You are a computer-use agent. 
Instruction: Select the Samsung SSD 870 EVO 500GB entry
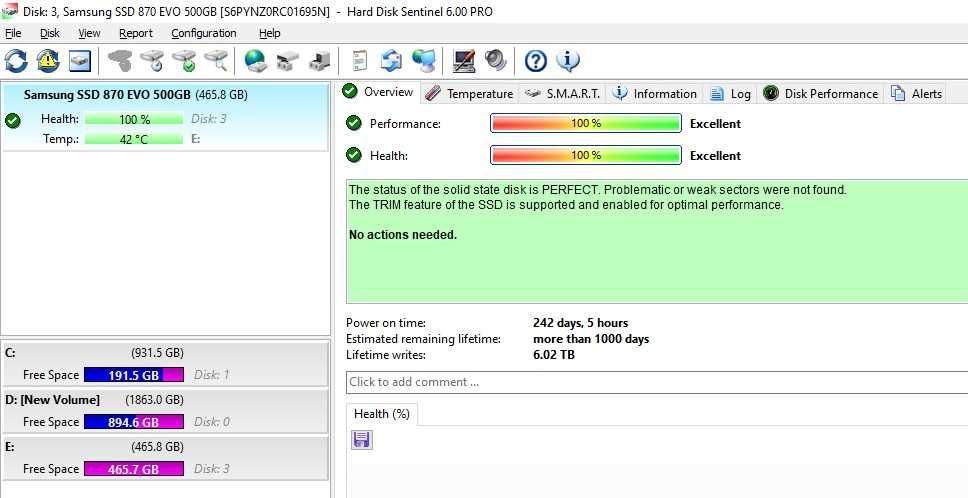click(165, 117)
